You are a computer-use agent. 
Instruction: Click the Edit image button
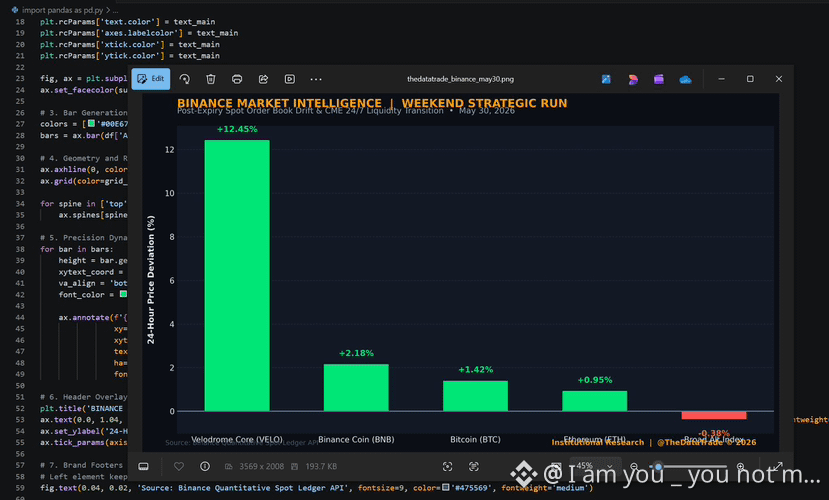(x=151, y=79)
